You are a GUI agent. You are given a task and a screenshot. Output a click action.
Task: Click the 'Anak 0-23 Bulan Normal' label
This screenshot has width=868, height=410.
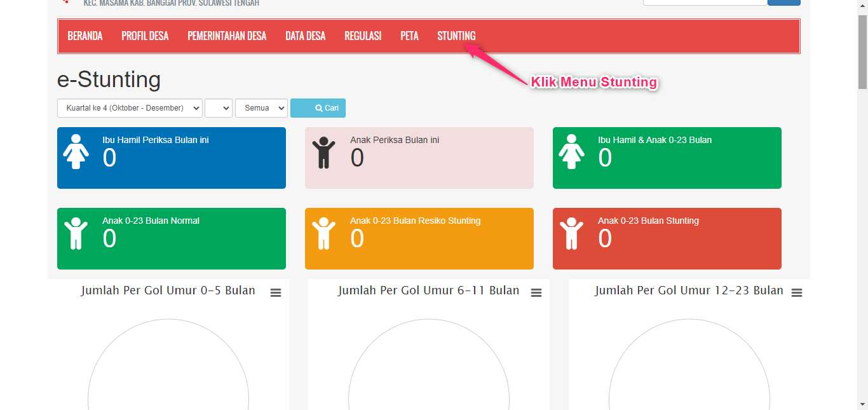(151, 221)
